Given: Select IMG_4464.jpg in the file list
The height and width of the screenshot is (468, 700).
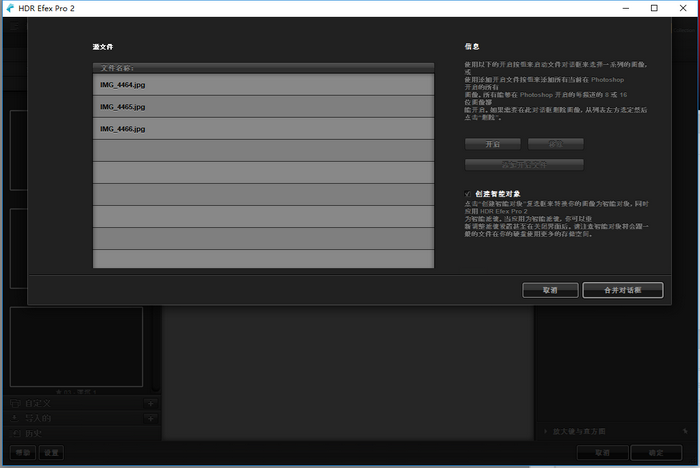Looking at the screenshot, I should (x=263, y=85).
